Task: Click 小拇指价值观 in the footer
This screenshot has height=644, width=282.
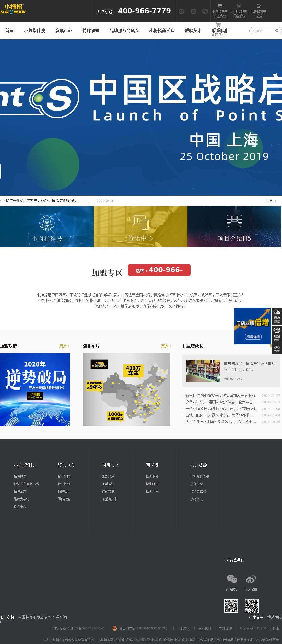Action: [x=199, y=476]
